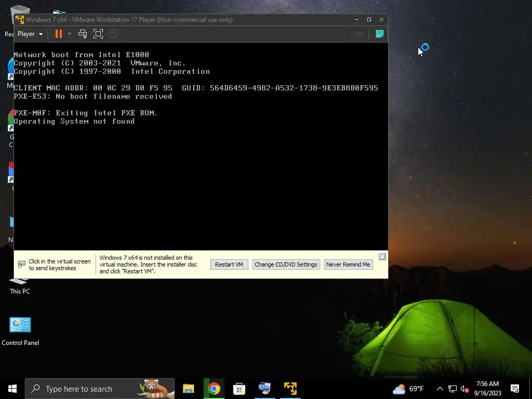Click the taskbar search box
Viewport: 532px width, 399px height.
pos(100,389)
